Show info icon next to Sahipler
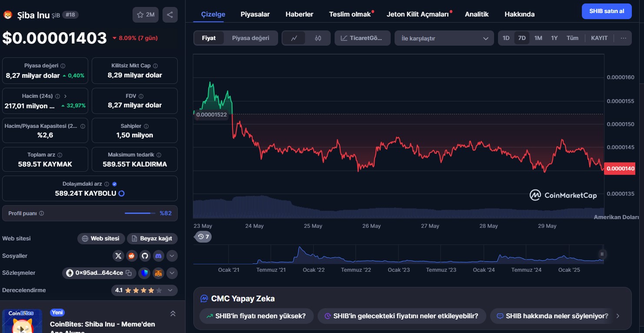The width and height of the screenshot is (644, 333). [146, 126]
